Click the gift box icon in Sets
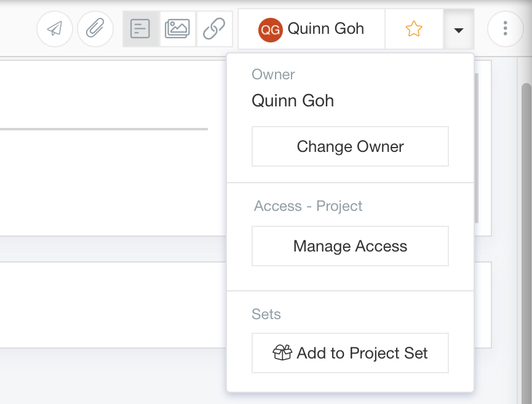 pos(282,352)
